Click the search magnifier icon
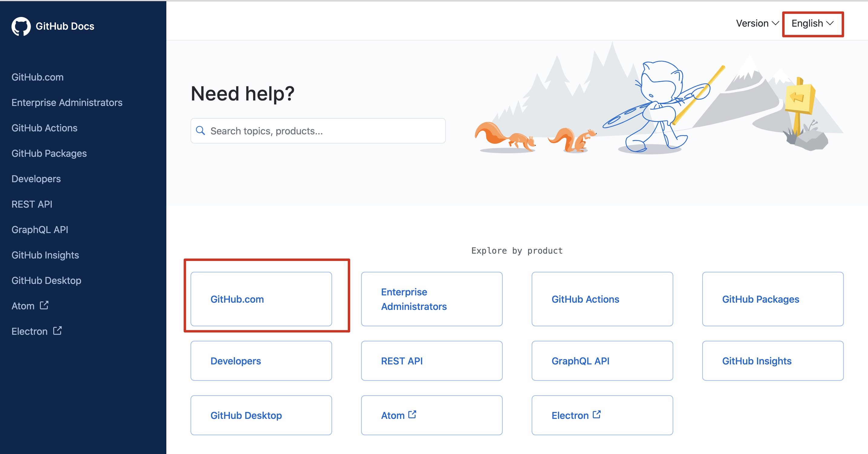Screen dimensions: 868x454 coord(201,130)
